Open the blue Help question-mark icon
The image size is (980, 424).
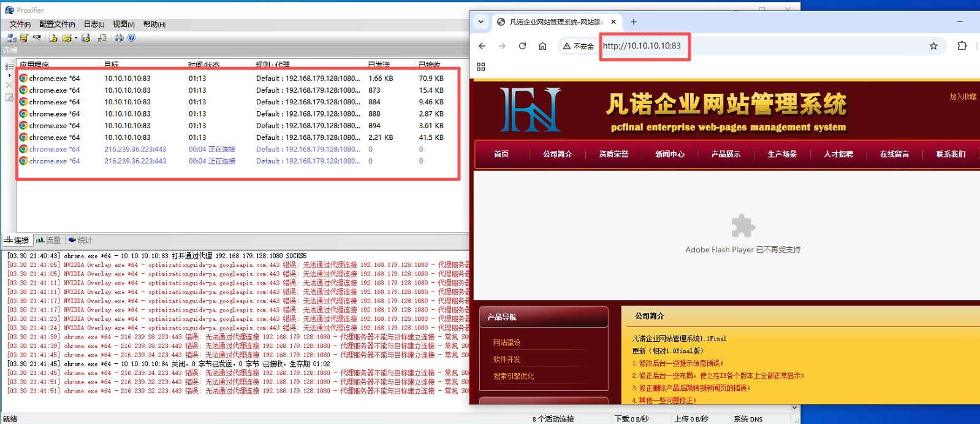pyautogui.click(x=131, y=38)
